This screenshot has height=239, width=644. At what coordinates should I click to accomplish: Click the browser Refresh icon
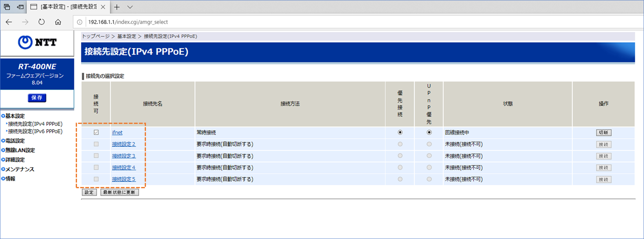pos(41,22)
